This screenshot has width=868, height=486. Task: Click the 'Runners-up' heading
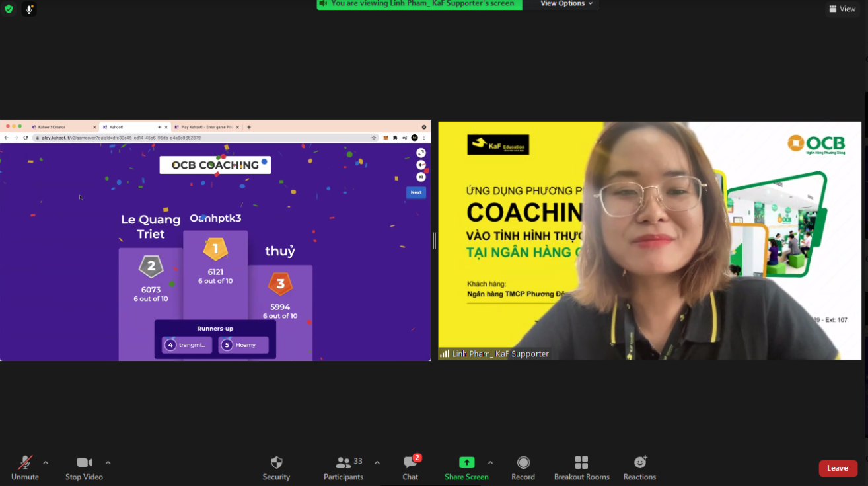(215, 329)
